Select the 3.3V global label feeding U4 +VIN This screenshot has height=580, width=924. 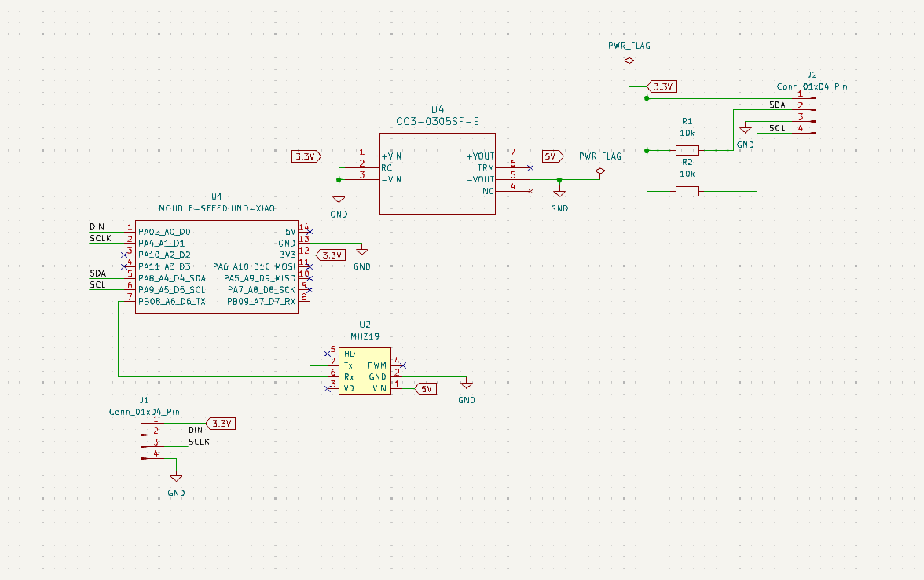pos(306,156)
